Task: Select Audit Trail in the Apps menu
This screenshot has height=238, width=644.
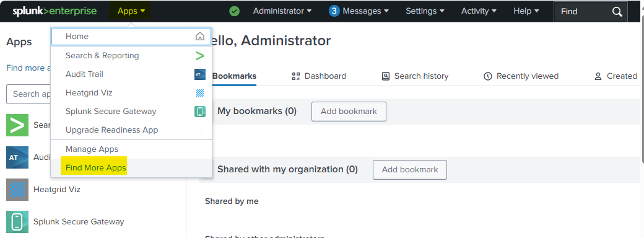Action: click(x=131, y=74)
